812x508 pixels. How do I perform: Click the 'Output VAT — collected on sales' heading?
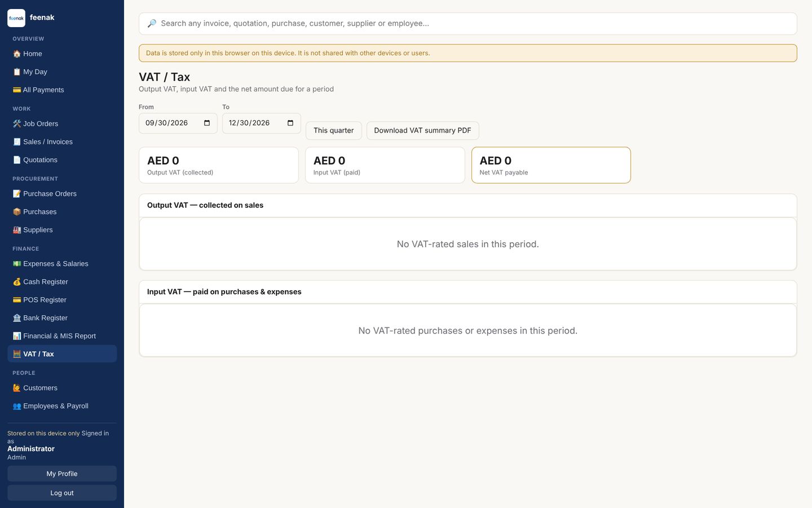(205, 205)
